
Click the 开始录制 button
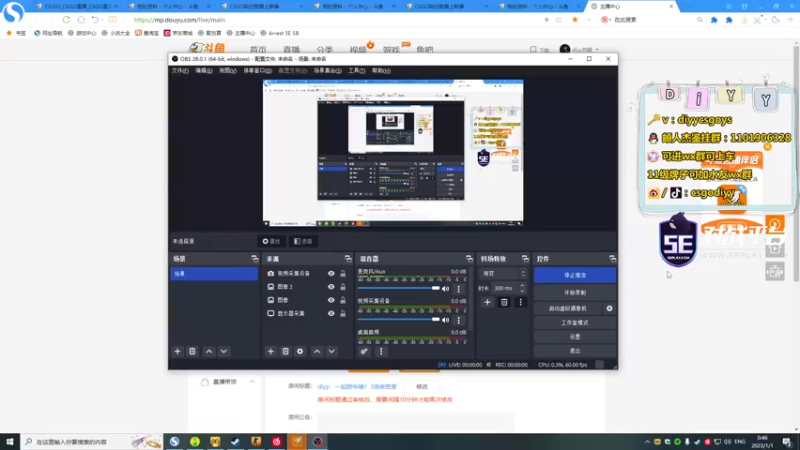click(x=575, y=292)
